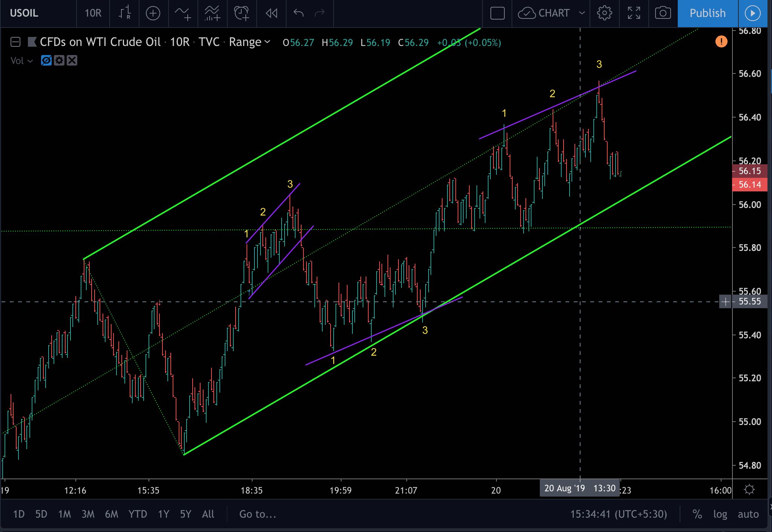Viewport: 772px width, 532px height.
Task: Expand the CHART layout dropdown arrow
Action: (x=582, y=13)
